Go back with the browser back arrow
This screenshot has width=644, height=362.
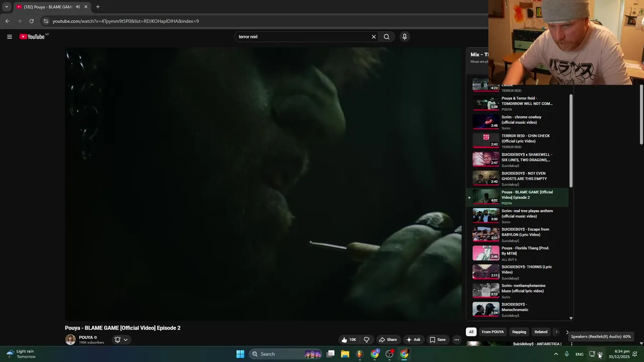pyautogui.click(x=7, y=21)
